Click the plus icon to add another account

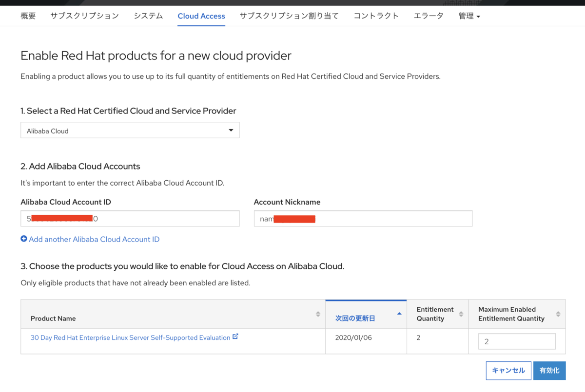click(24, 239)
